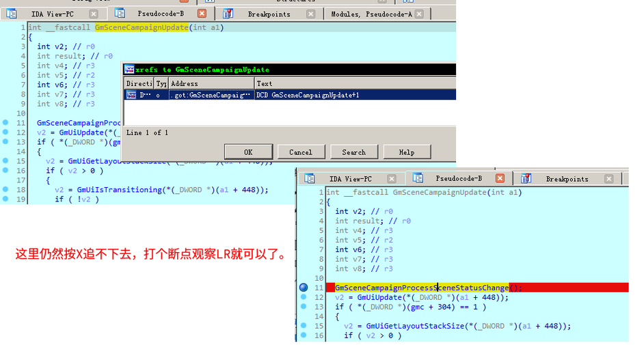Toggle breakpoint dot on line 12 in upper window
Screen dimensions: 644x345
5,132
